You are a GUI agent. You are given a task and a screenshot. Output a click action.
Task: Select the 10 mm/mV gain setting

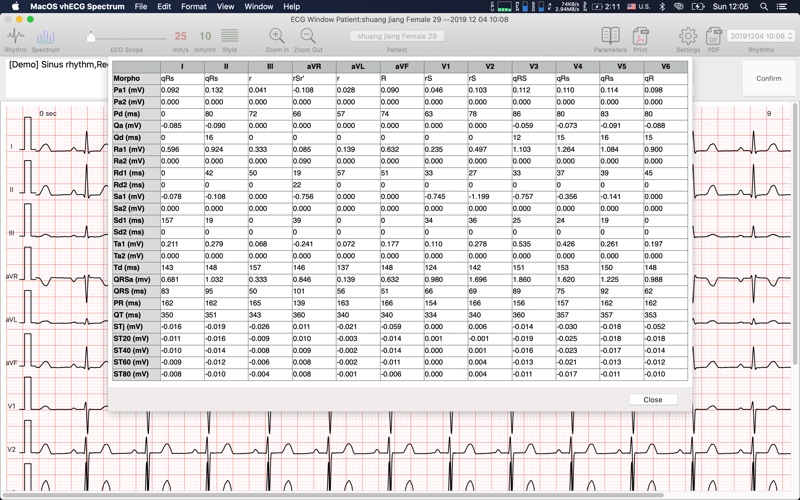click(205, 36)
